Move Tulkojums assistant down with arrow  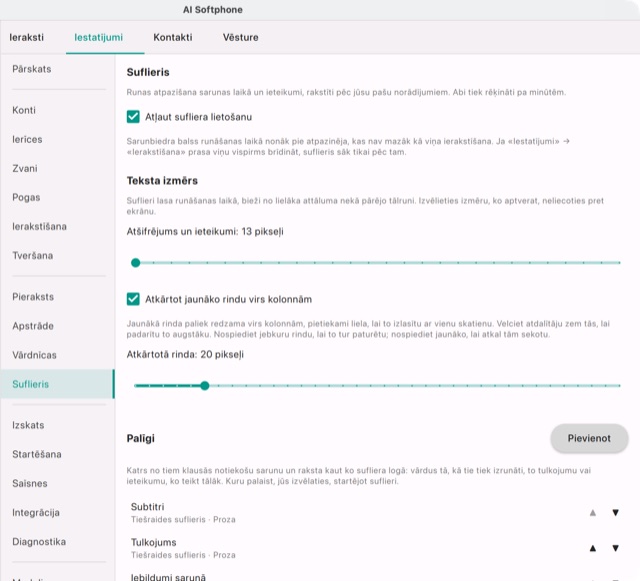[616, 548]
